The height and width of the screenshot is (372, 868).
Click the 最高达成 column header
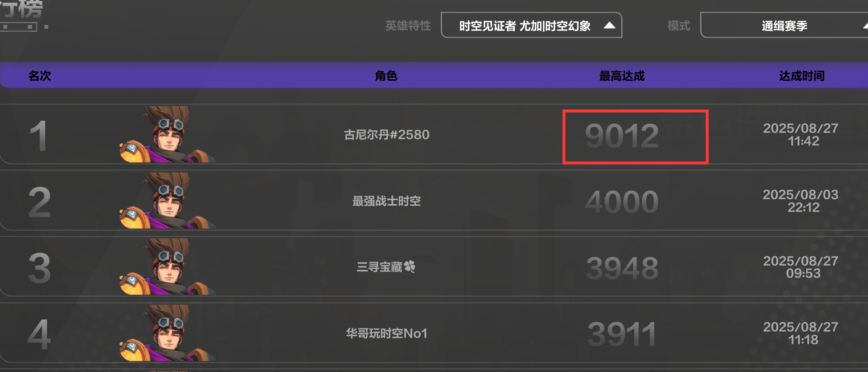[x=622, y=76]
